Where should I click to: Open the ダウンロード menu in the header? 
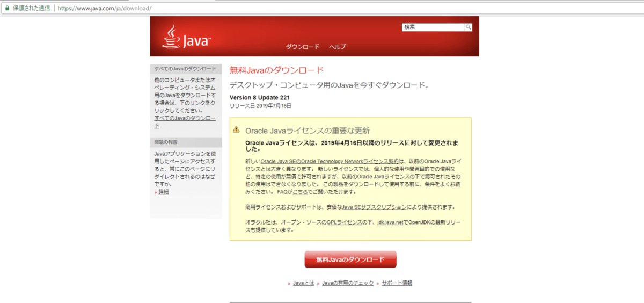[x=303, y=47]
